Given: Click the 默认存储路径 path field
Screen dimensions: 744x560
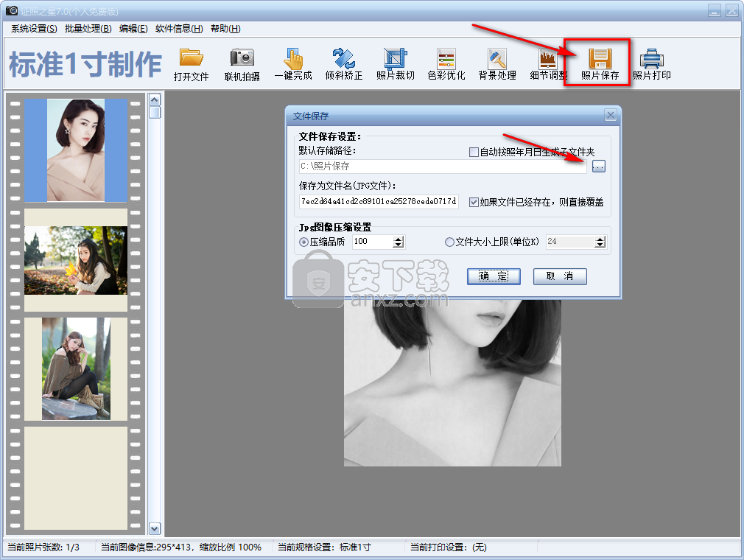Looking at the screenshot, I should (443, 166).
